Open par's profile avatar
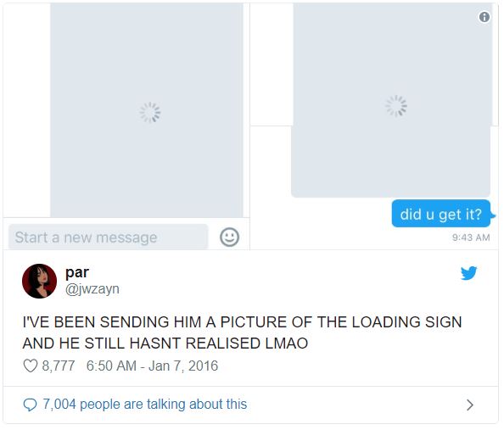Screen dimensions: 504x430 [x=39, y=282]
